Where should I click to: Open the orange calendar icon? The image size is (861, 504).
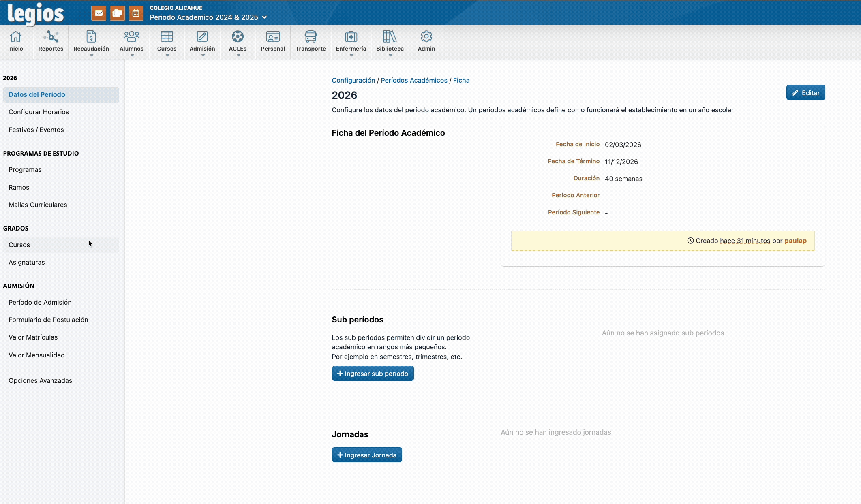pyautogui.click(x=136, y=13)
